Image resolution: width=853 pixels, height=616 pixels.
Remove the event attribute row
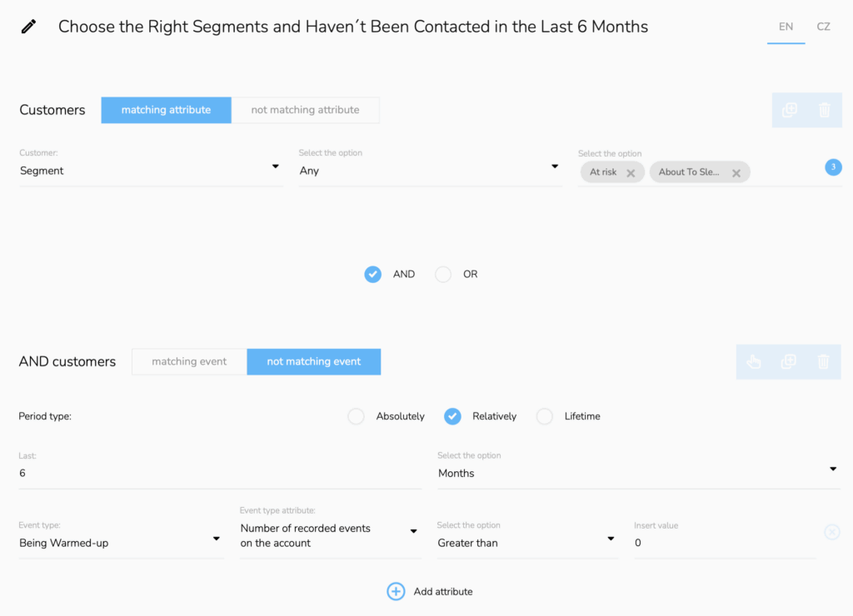coord(831,532)
